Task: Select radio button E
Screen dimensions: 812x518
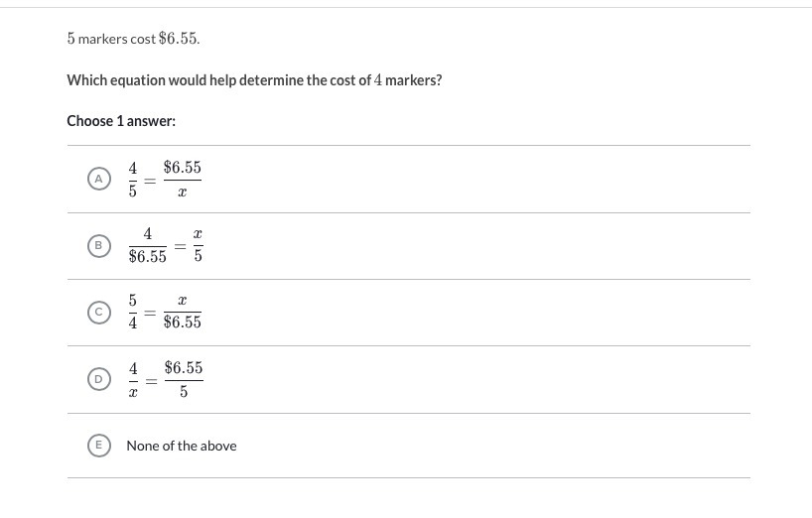Action: (97, 446)
